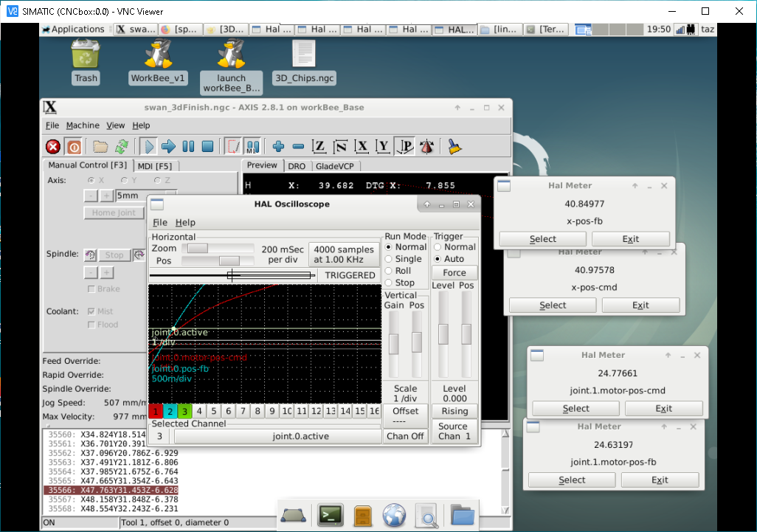Open web browser globe in dock

tap(395, 515)
